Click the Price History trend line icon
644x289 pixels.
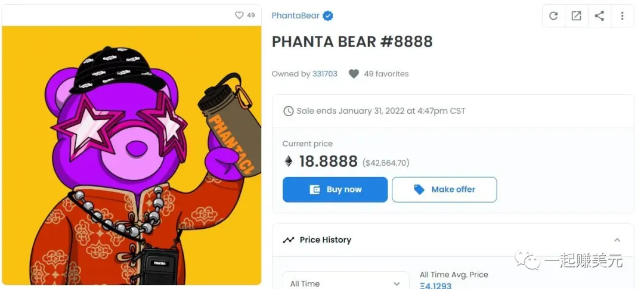(289, 240)
